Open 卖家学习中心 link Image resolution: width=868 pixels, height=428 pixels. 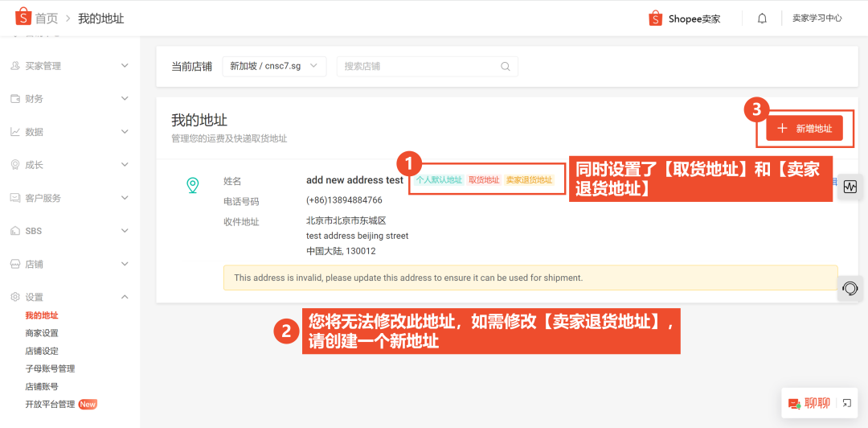pyautogui.click(x=817, y=19)
